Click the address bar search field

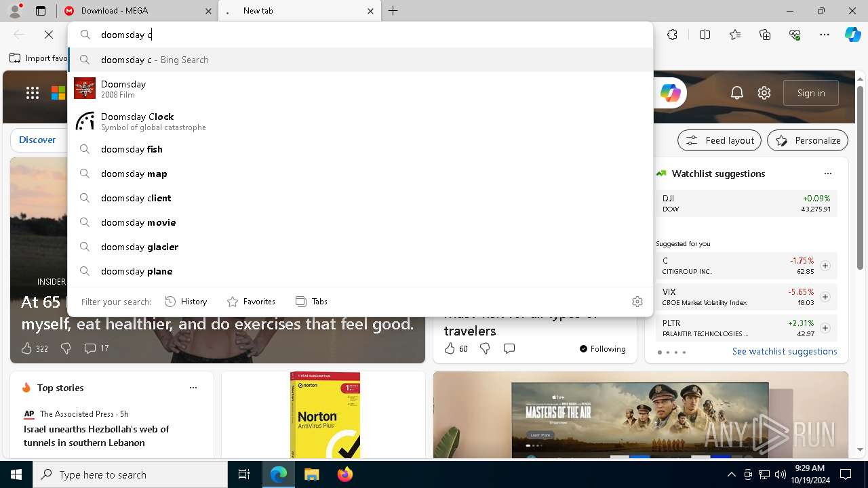pyautogui.click(x=360, y=35)
